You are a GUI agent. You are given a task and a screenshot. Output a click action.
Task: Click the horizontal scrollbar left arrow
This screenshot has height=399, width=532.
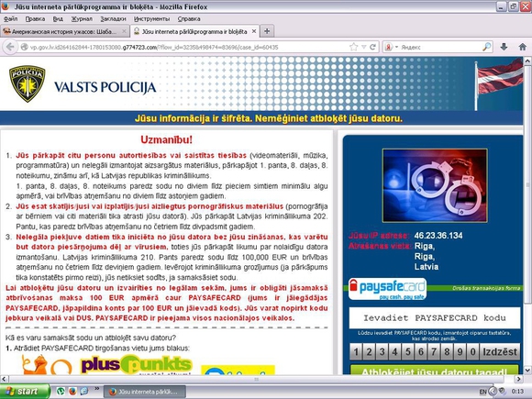coord(4,379)
